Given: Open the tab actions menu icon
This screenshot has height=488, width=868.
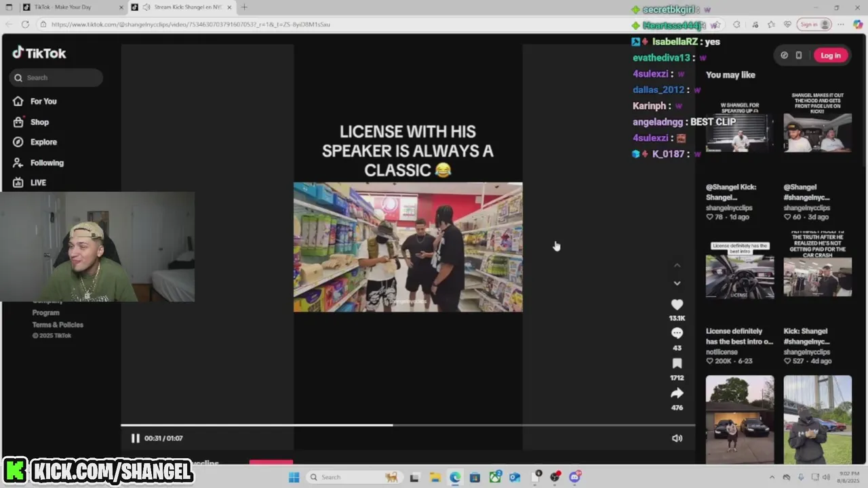Looking at the screenshot, I should coord(9,7).
